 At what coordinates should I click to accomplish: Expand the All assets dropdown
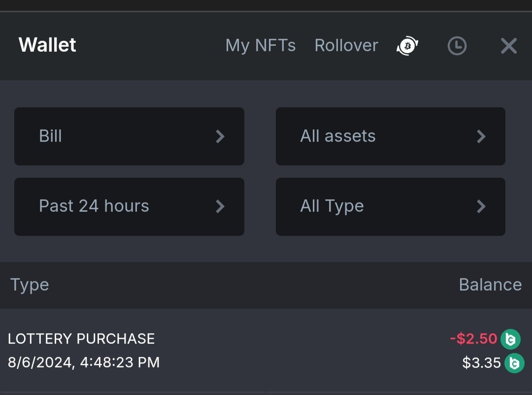(x=390, y=136)
